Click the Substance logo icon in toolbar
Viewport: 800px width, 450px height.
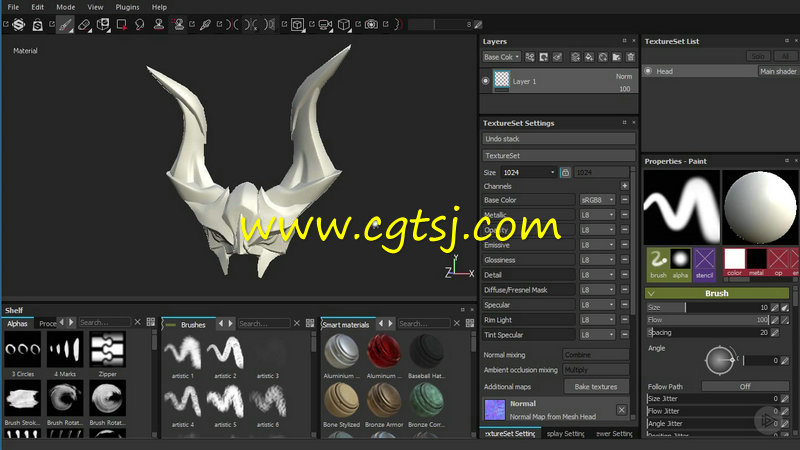[x=19, y=24]
